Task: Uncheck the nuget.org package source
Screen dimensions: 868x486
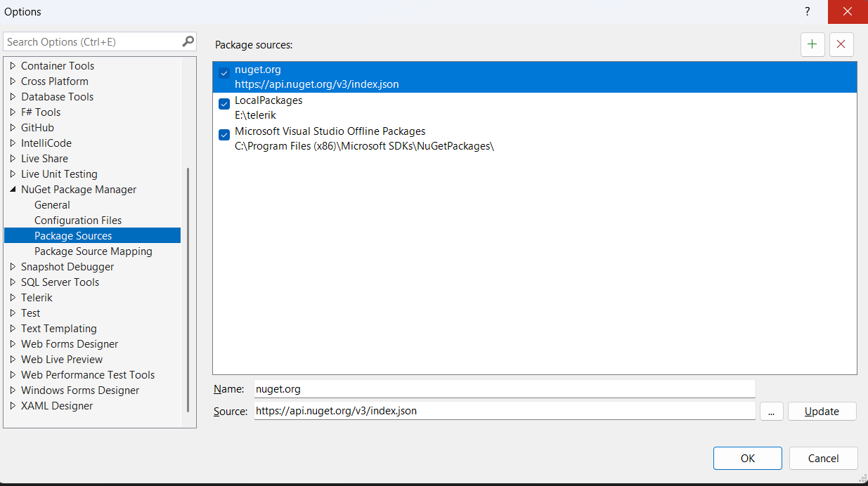Action: (x=224, y=73)
